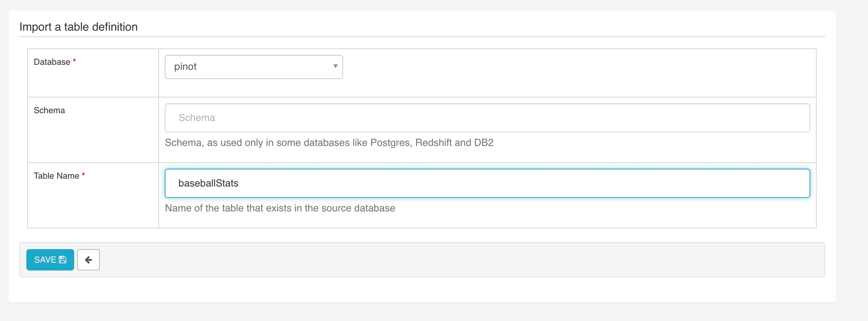This screenshot has height=321, width=868.
Task: Click the 'Schema' placeholder text in input
Action: pos(197,118)
